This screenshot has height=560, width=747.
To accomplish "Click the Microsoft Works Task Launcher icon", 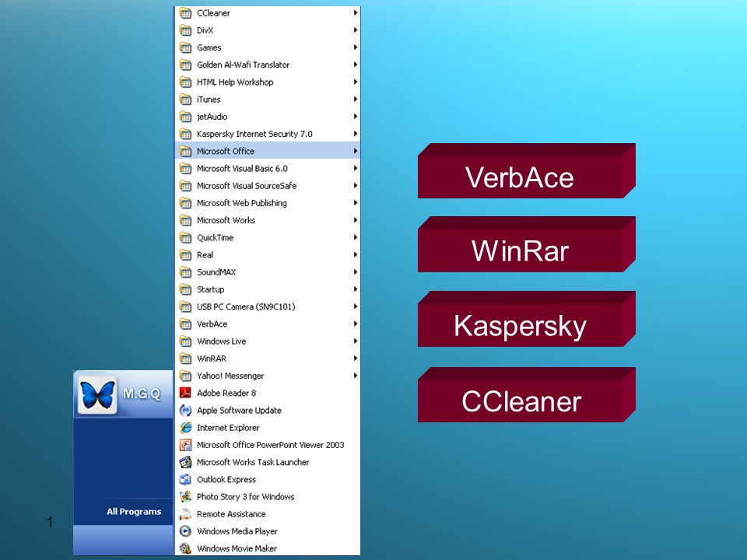I will 185,462.
